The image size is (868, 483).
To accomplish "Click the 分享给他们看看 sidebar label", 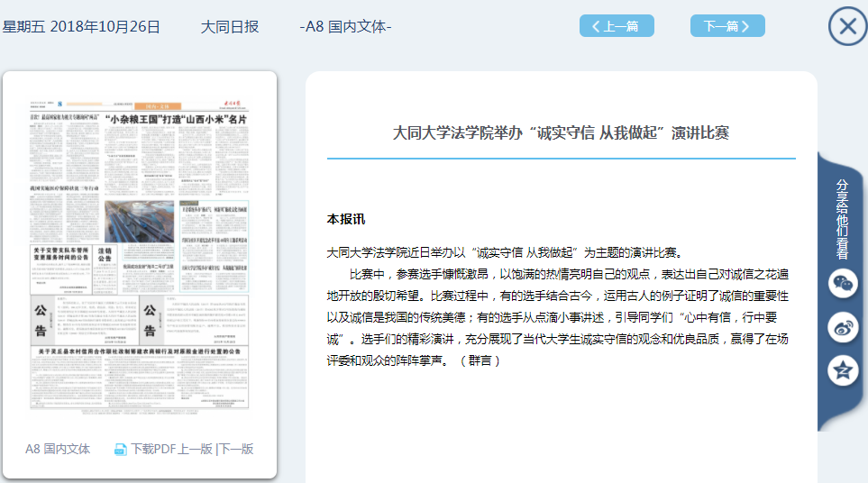I will 842,219.
